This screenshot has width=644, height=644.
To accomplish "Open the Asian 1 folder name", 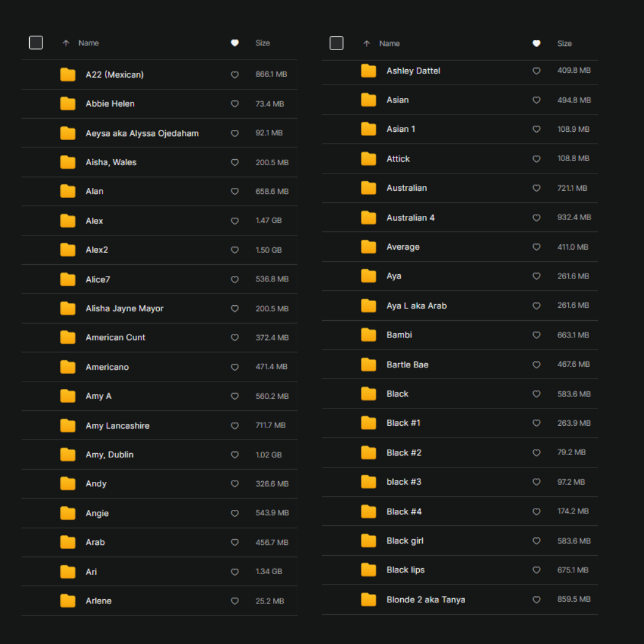I will point(401,129).
